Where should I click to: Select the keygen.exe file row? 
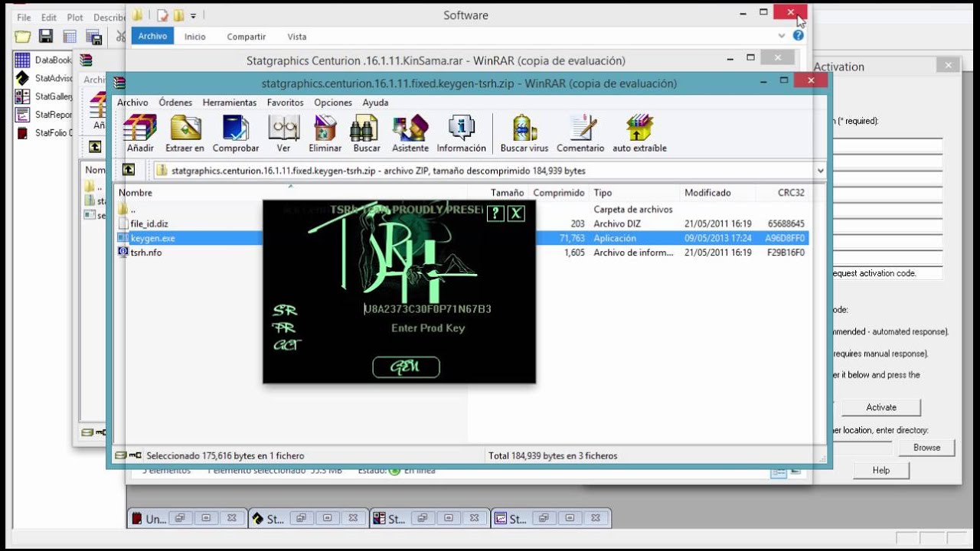point(462,238)
